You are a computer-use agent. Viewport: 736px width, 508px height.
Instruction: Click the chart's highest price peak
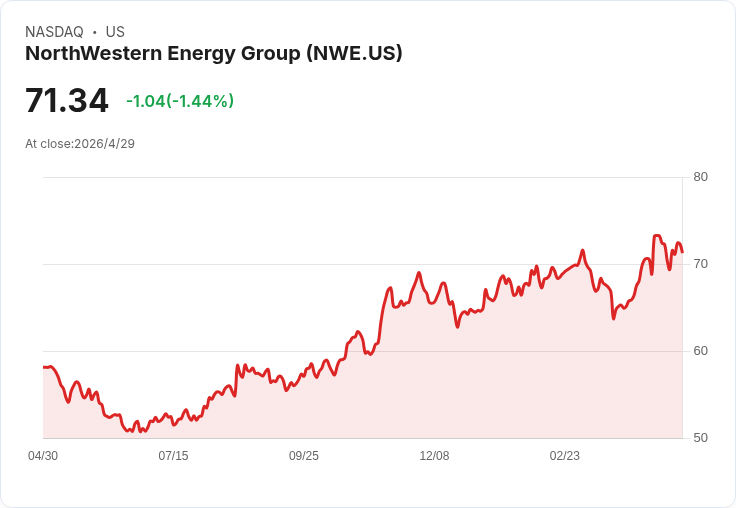657,236
